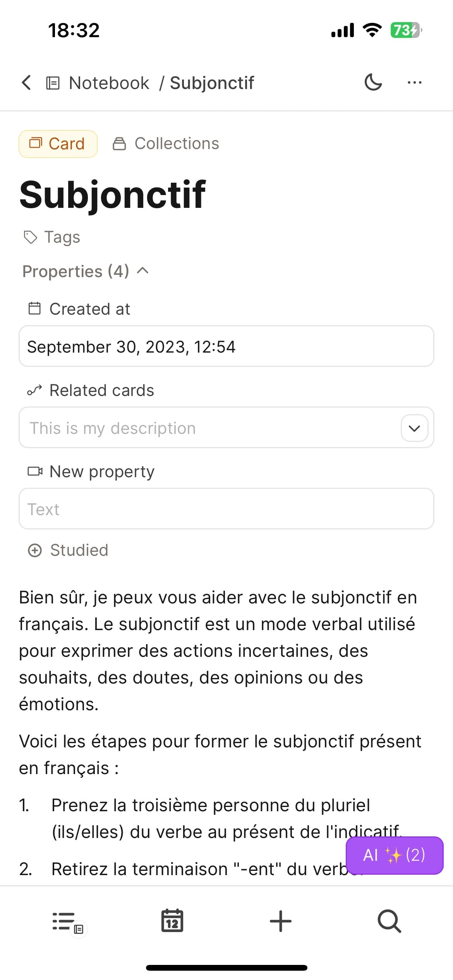Click the Related cards link icon

point(34,391)
